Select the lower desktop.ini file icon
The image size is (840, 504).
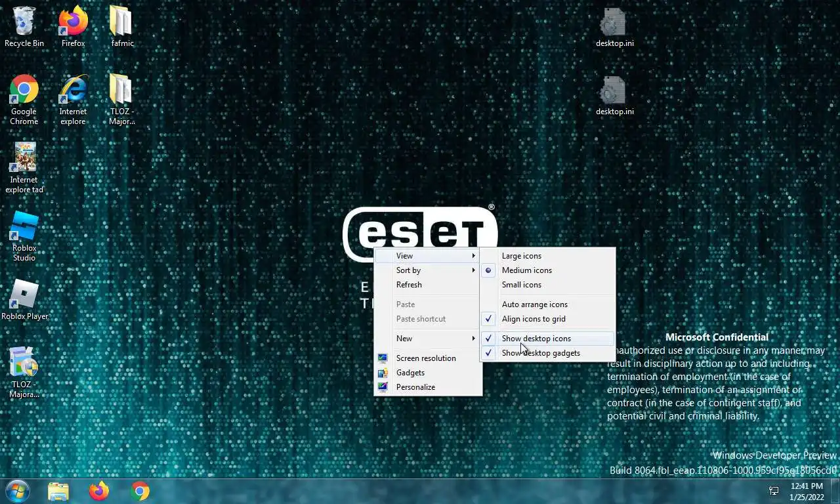click(615, 95)
